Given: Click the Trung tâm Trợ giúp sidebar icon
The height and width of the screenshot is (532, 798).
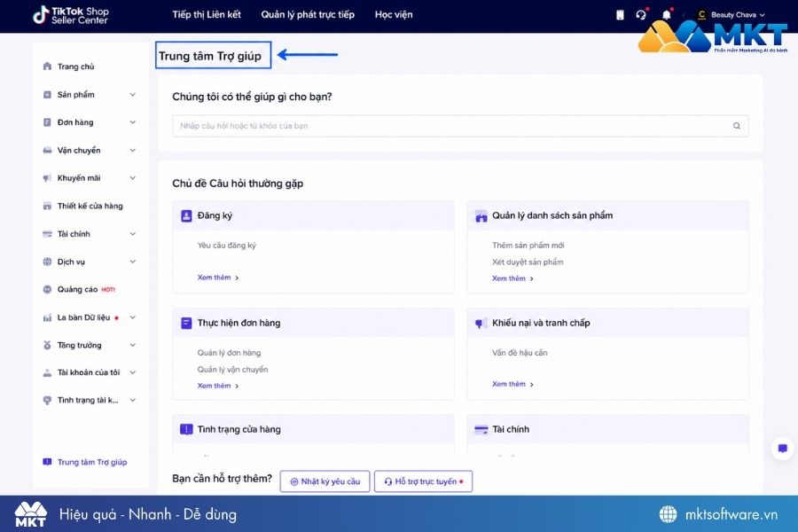Looking at the screenshot, I should [x=47, y=462].
